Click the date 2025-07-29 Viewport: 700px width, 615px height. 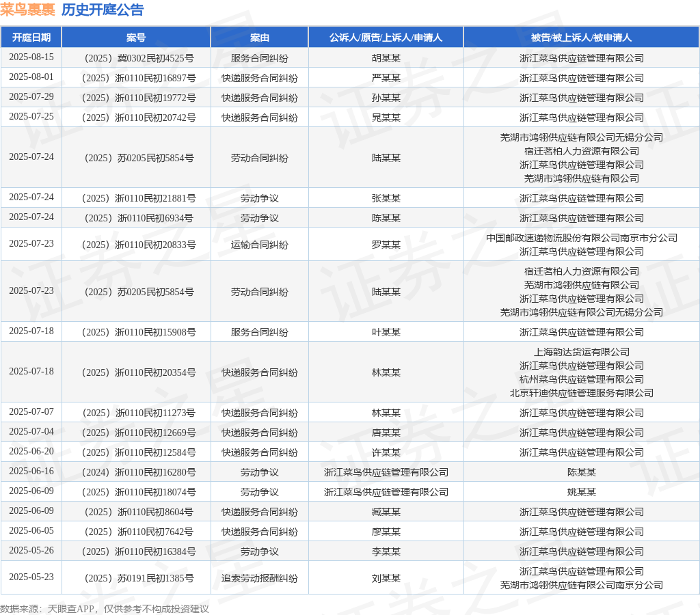click(x=31, y=97)
